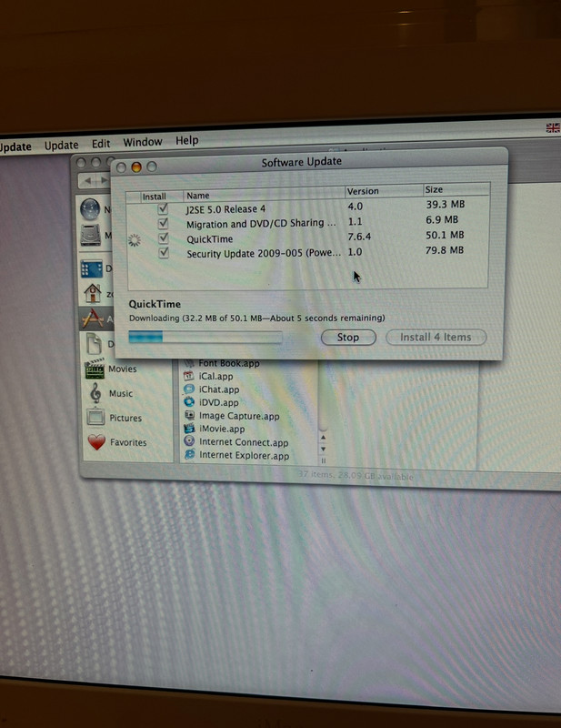This screenshot has height=728, width=561.
Task: Click the Finder scrollbar up arrow
Action: point(324,438)
